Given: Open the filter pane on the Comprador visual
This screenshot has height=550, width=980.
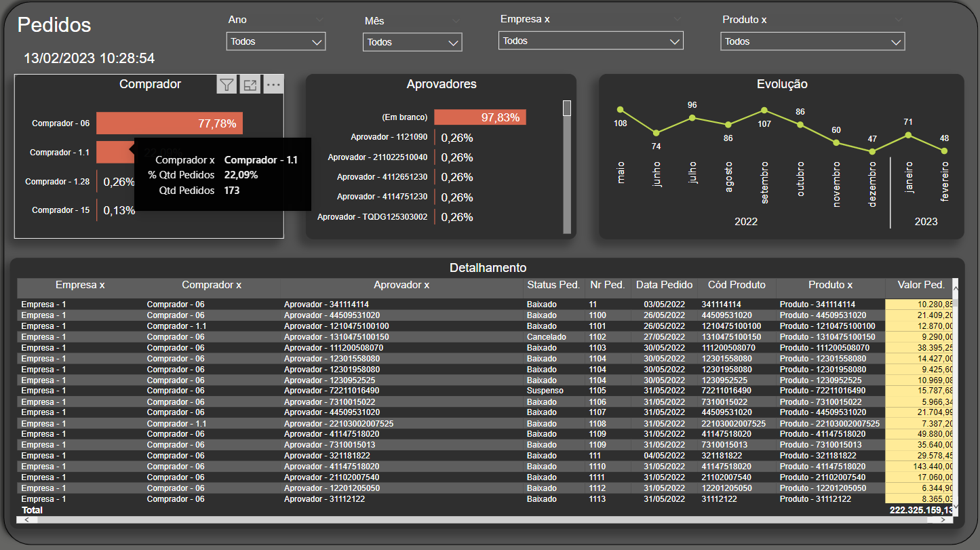Looking at the screenshot, I should [227, 84].
